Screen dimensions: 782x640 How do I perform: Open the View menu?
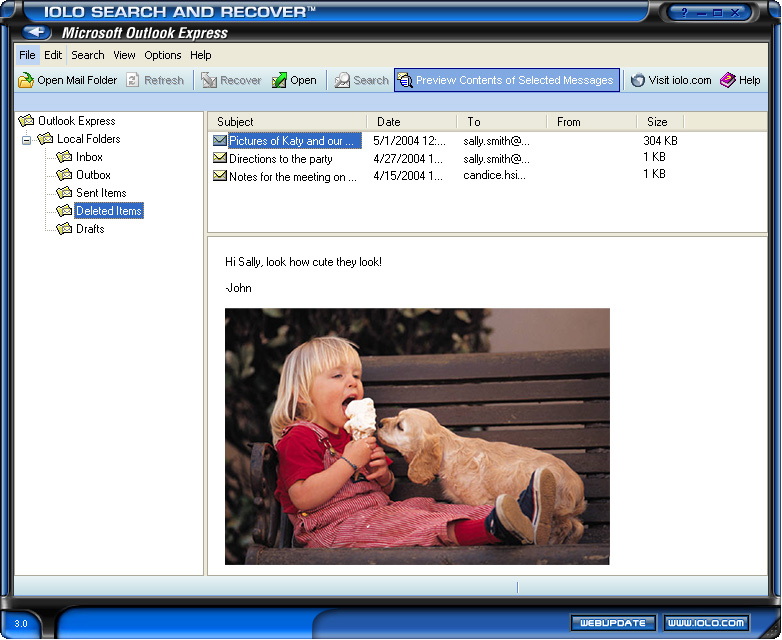[124, 55]
